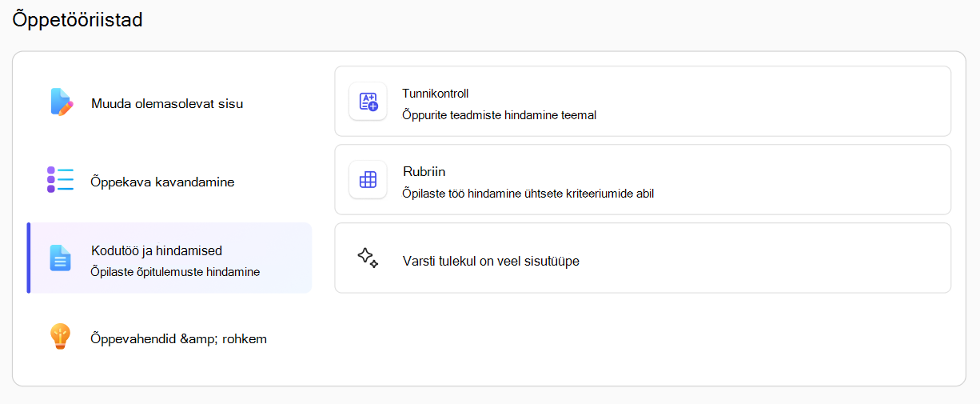980x404 pixels.
Task: Open the Muuda olemasolevat sisu category
Action: 169,103
